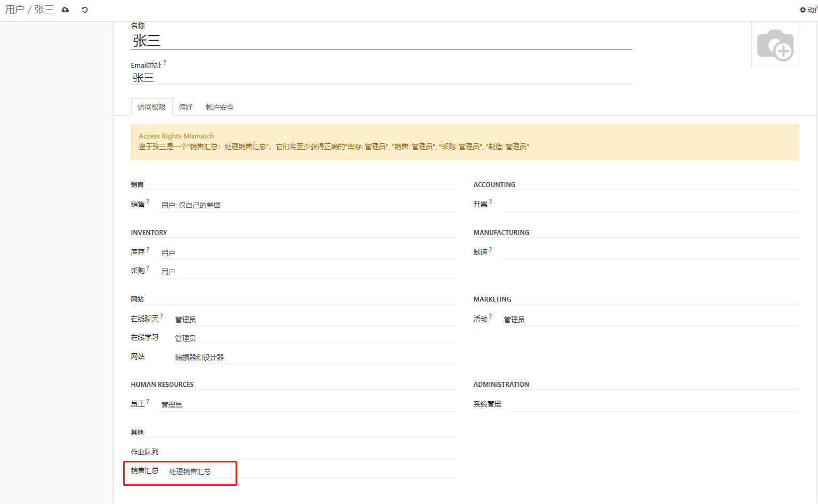Open the 库存 permission dropdown
Image resolution: width=818 pixels, height=504 pixels.
tap(307, 253)
